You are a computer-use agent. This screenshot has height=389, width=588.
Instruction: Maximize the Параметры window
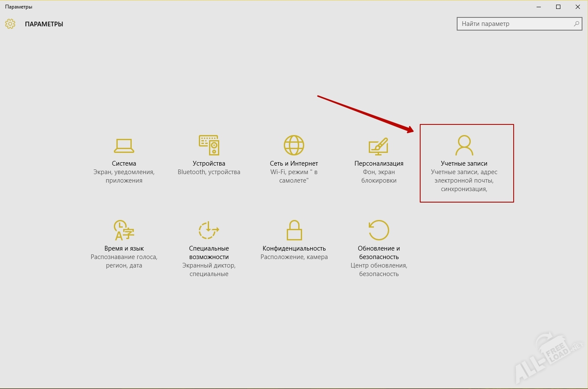click(x=558, y=7)
